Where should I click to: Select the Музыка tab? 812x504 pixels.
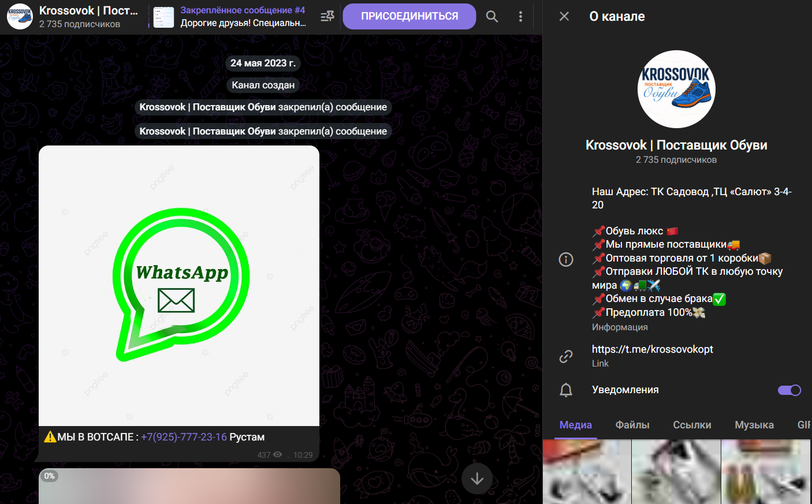[x=754, y=425]
